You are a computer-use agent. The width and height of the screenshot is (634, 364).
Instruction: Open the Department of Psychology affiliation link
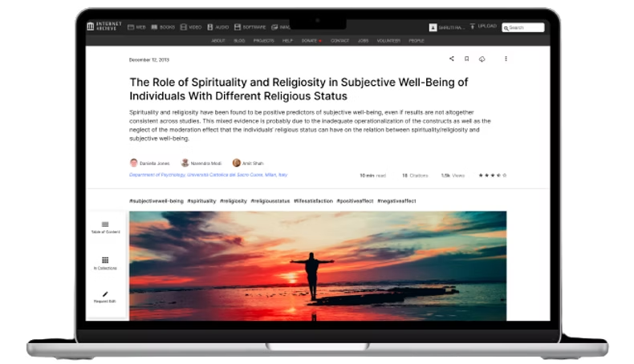208,175
